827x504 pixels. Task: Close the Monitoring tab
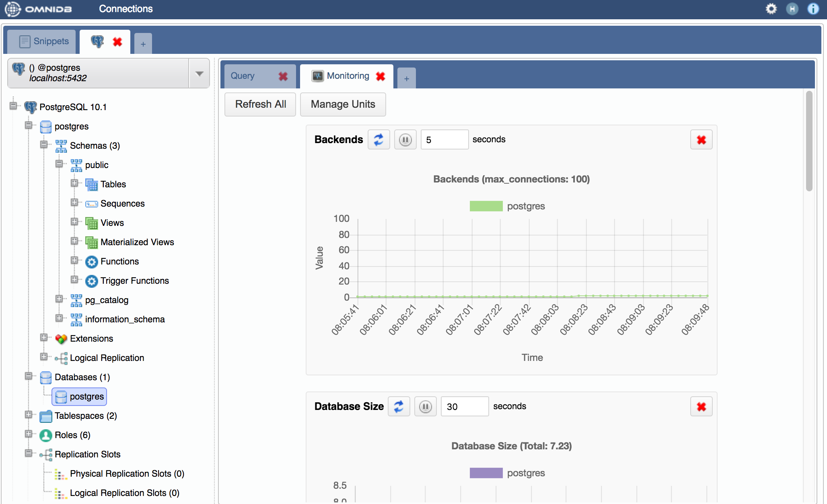[381, 76]
